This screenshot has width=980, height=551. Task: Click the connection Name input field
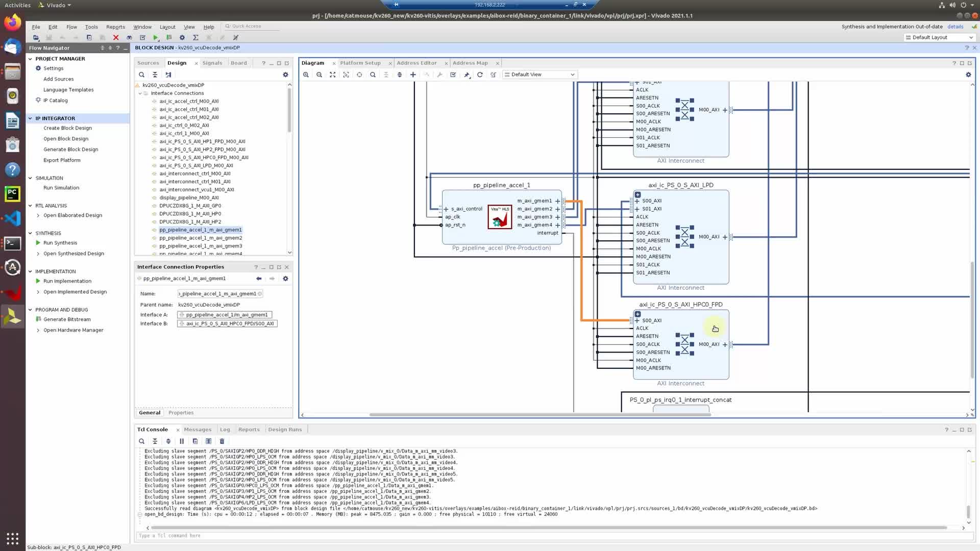pyautogui.click(x=220, y=294)
